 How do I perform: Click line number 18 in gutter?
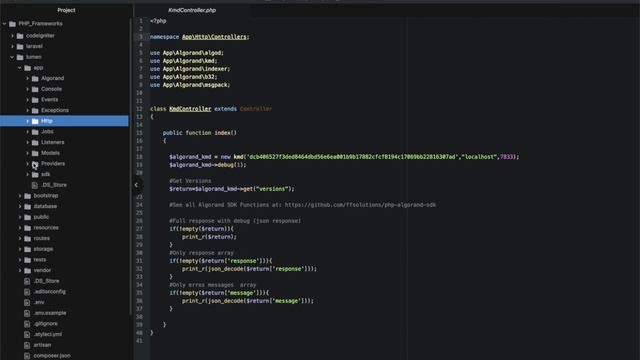tap(140, 157)
